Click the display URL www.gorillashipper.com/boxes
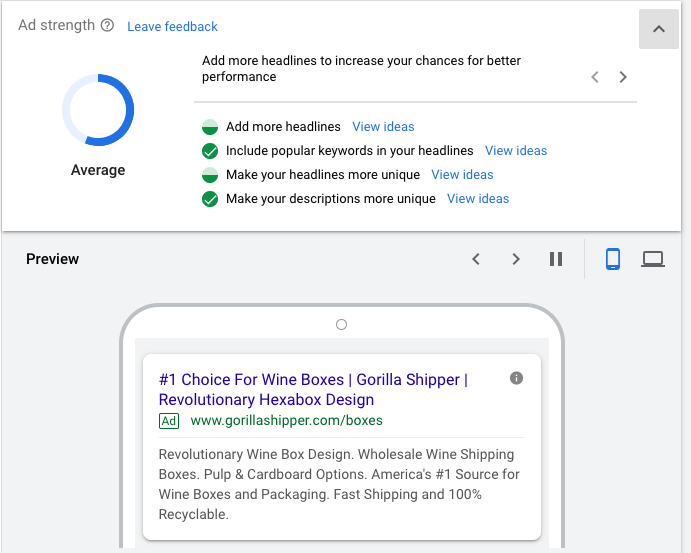Screen dimensions: 691x553 pyautogui.click(x=286, y=420)
